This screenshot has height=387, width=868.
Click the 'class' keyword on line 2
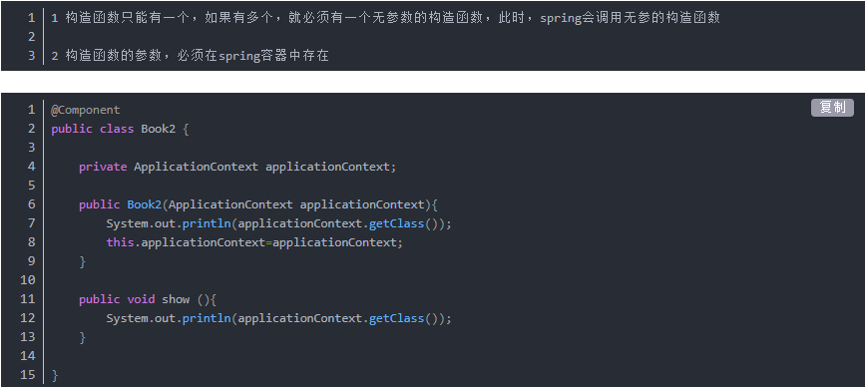[117, 129]
